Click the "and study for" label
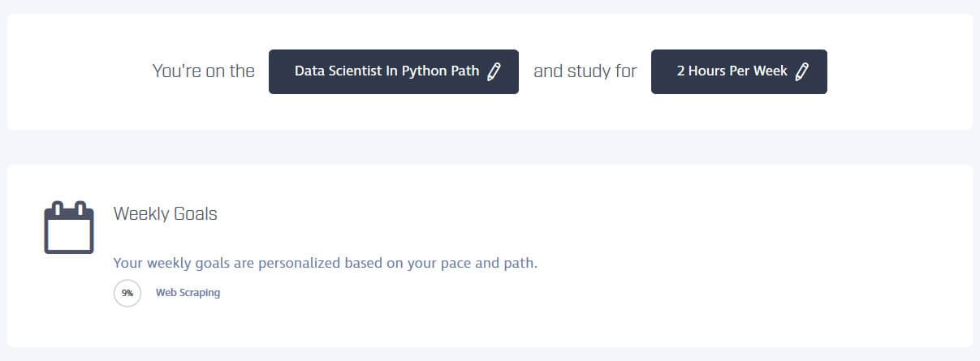The height and width of the screenshot is (361, 980). 585,71
